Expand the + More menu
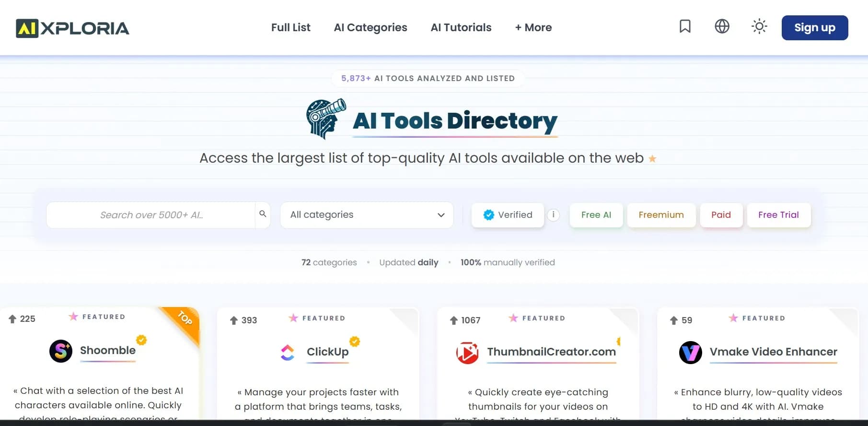The width and height of the screenshot is (868, 426). point(533,27)
